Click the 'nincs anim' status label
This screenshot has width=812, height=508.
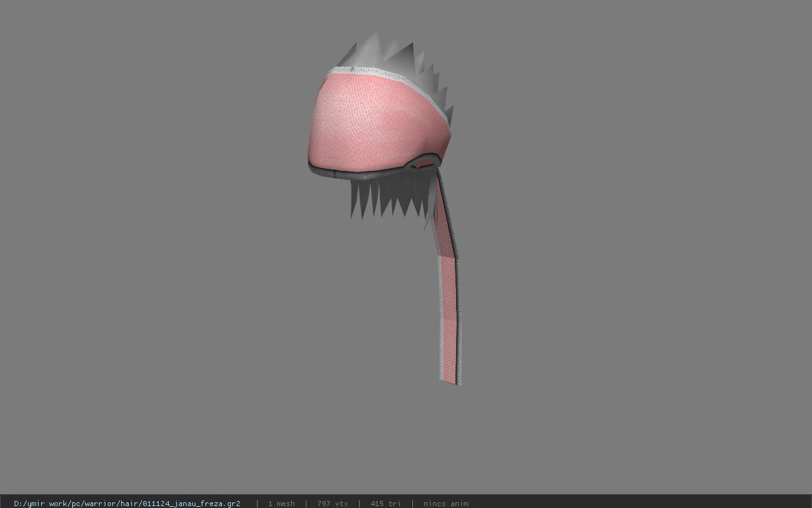446,504
